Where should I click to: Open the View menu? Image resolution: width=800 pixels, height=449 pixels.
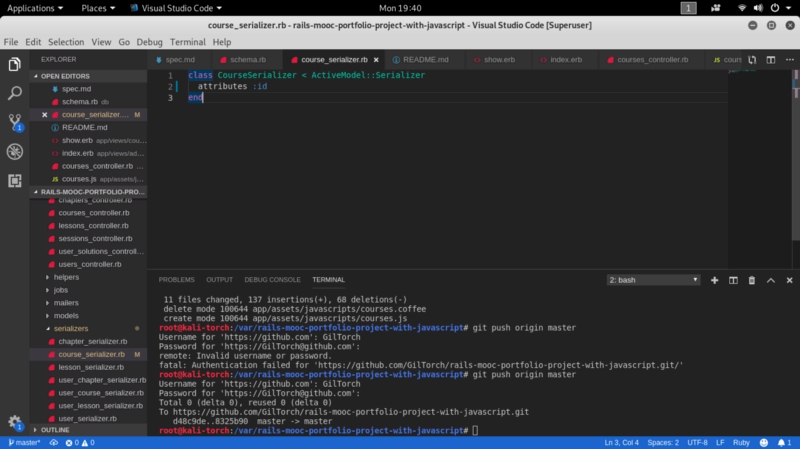tap(101, 42)
